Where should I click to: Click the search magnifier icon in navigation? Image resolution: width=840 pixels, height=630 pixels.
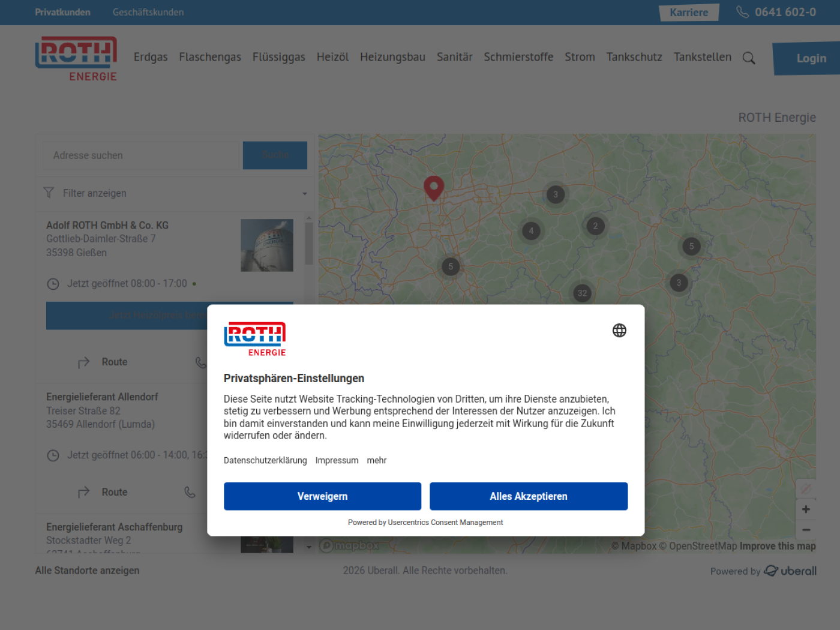click(749, 58)
